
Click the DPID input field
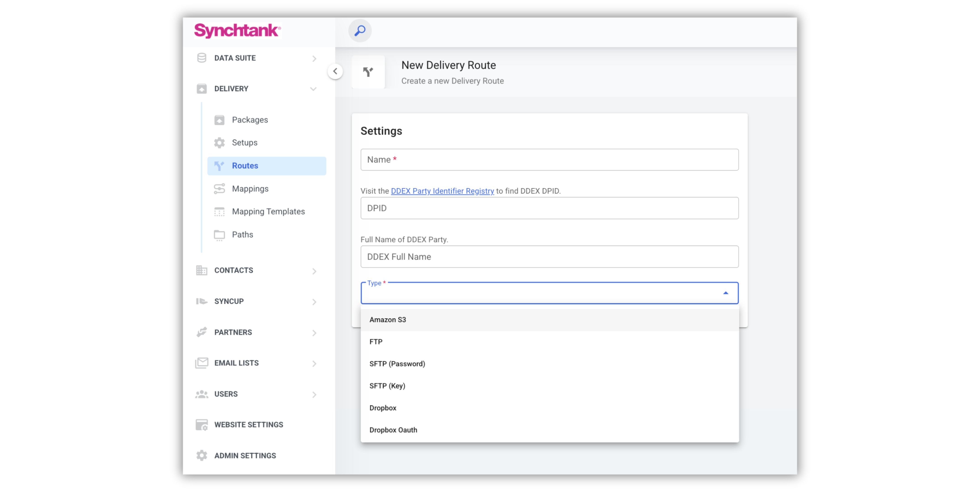click(x=549, y=208)
